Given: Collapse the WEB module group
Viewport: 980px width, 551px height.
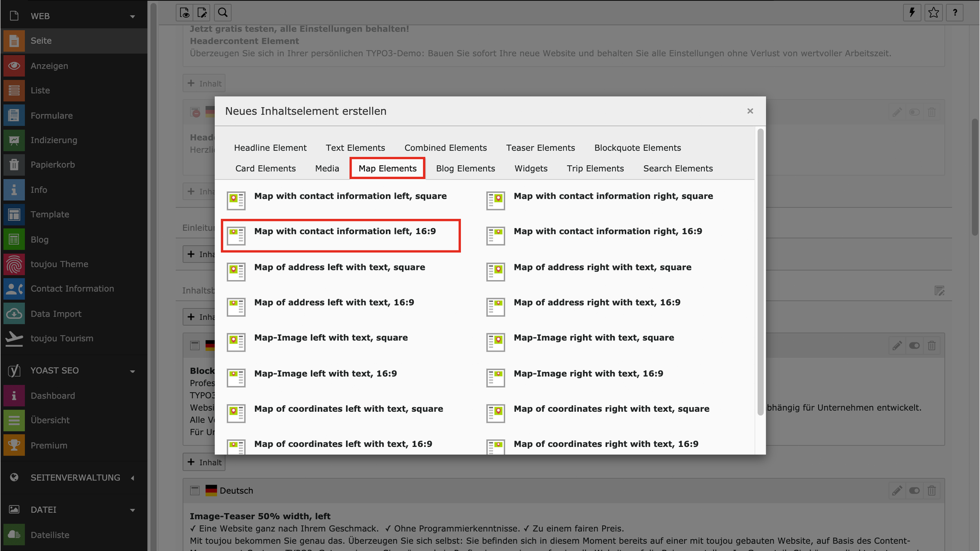Looking at the screenshot, I should coord(133,16).
